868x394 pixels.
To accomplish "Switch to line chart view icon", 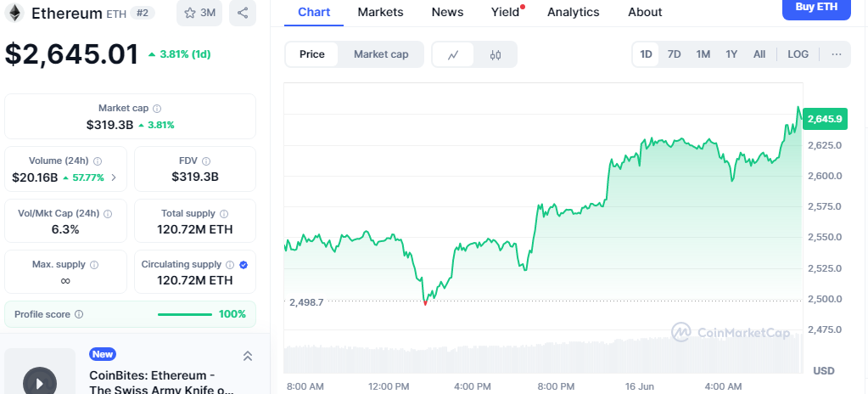I will tap(453, 54).
